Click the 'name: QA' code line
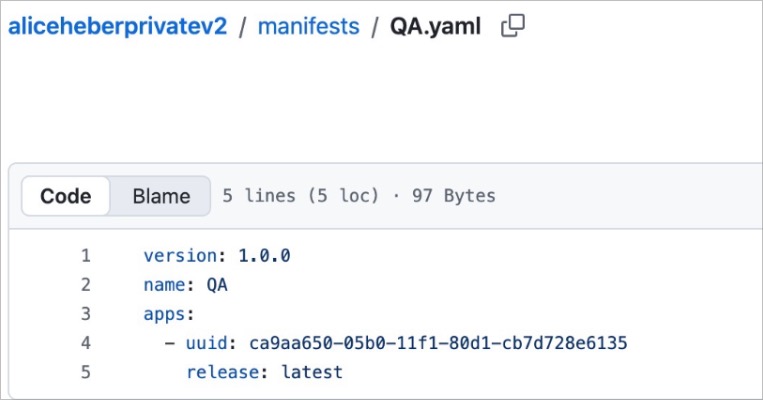Viewport: 763px width, 400px height. click(x=186, y=285)
